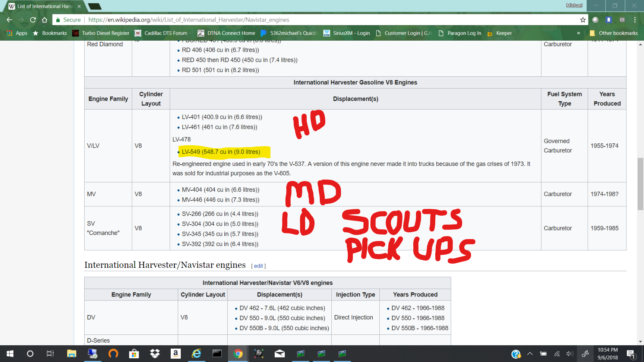Image resolution: width=644 pixels, height=362 pixels.
Task: Click the round gray extension icon
Action: 596,20
